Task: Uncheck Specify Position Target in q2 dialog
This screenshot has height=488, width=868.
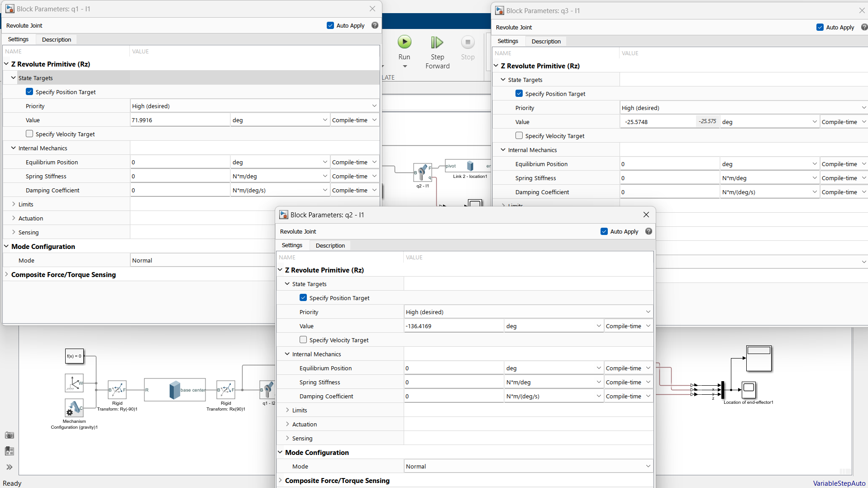Action: click(x=303, y=298)
